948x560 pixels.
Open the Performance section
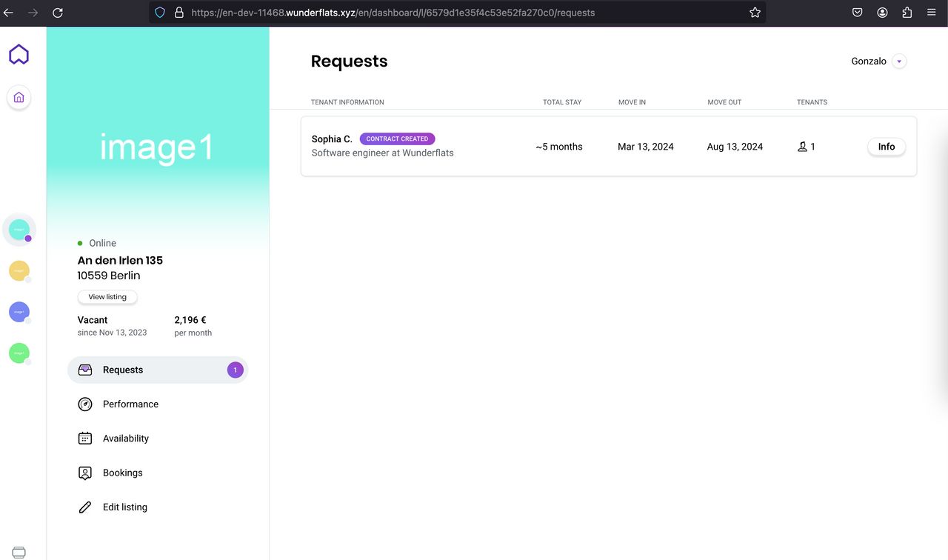(x=130, y=404)
